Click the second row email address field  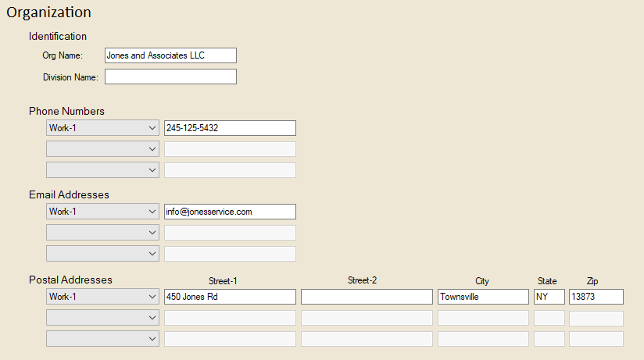pos(230,233)
